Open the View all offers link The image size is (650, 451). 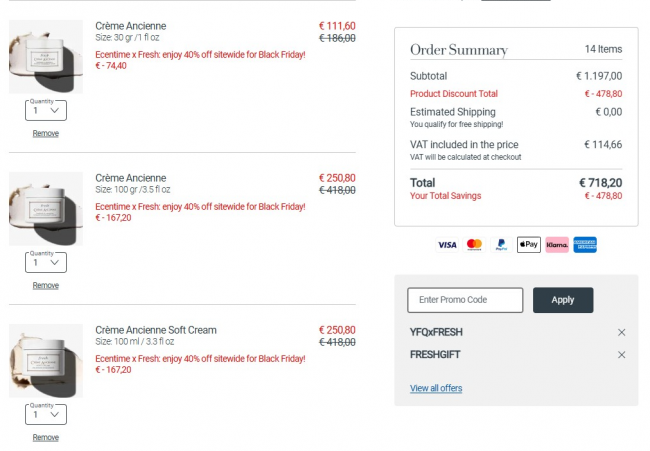pos(436,388)
